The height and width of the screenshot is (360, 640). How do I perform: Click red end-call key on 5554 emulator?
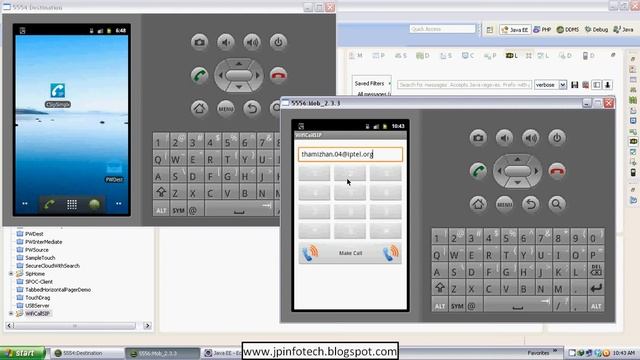coord(278,76)
